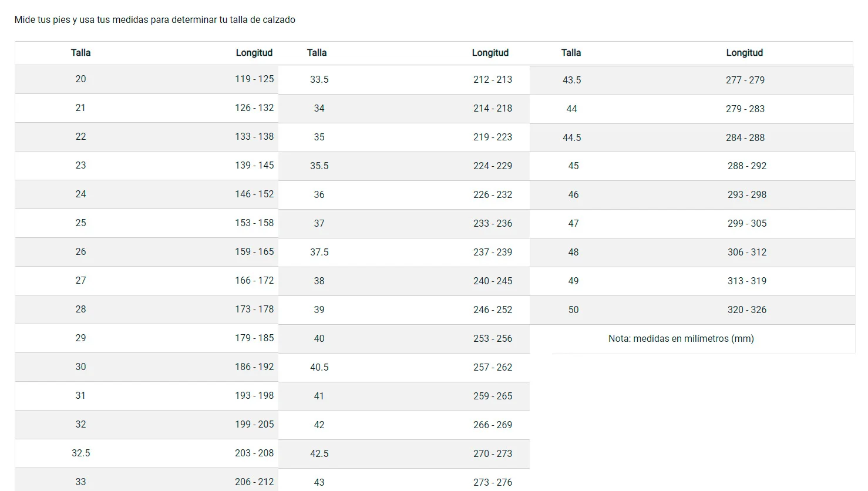Click the size 43.5 cell
This screenshot has width=868, height=491.
571,80
